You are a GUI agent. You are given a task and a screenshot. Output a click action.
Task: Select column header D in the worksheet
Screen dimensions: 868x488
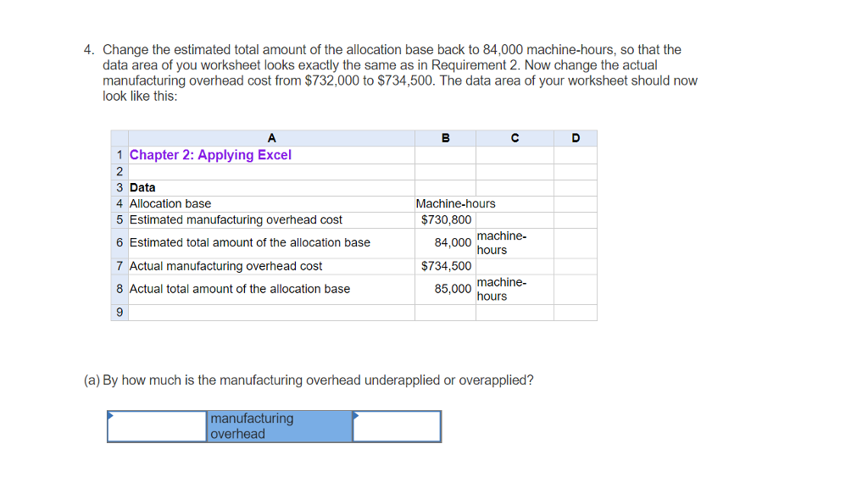pos(575,137)
